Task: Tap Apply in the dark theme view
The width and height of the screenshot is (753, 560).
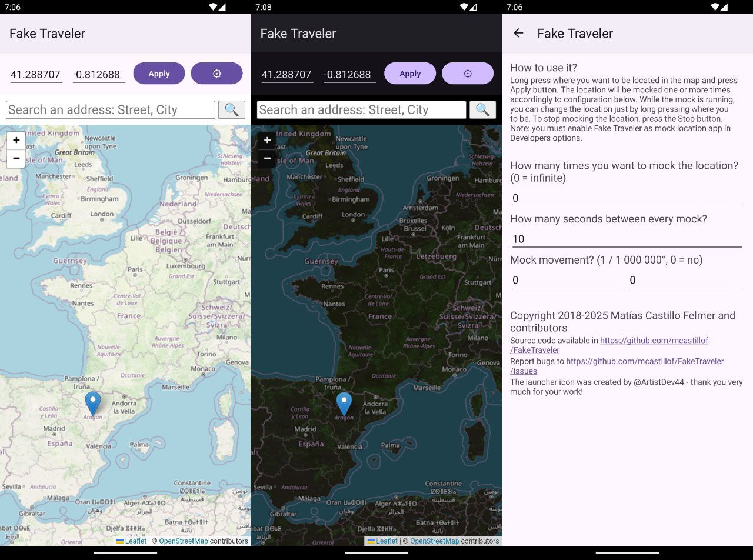Action: (409, 73)
